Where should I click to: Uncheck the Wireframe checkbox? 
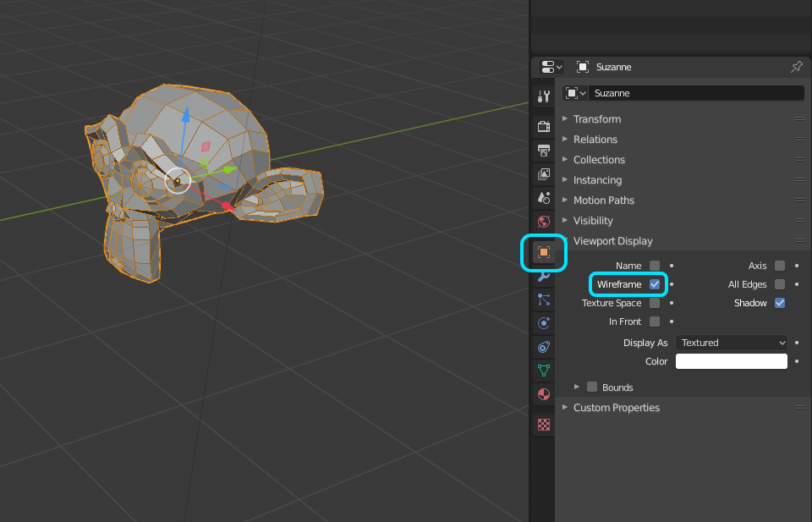click(655, 284)
